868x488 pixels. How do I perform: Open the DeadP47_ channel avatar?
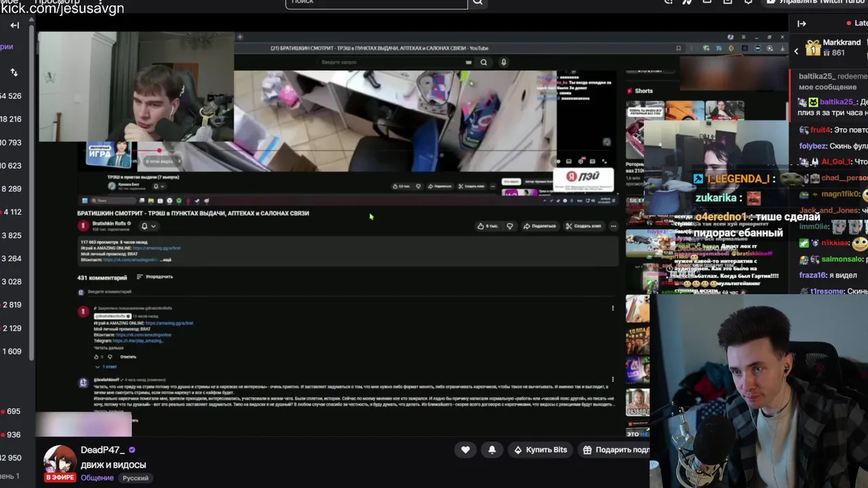(x=60, y=461)
